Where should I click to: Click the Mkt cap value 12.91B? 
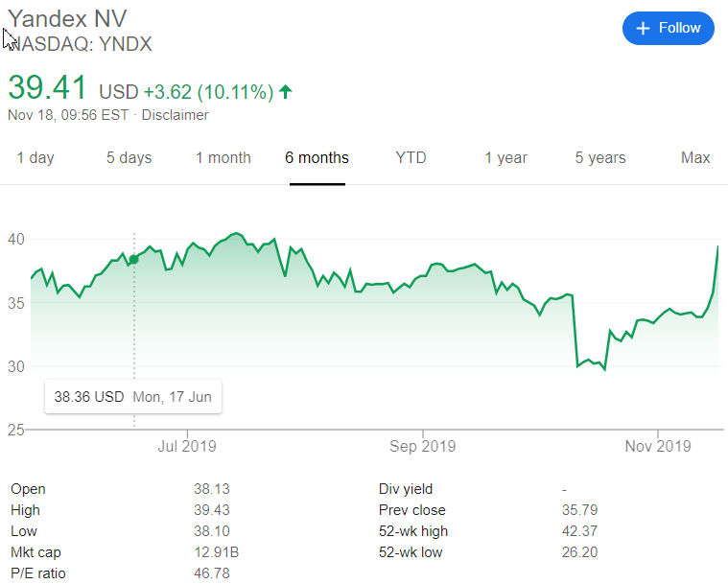coord(214,552)
